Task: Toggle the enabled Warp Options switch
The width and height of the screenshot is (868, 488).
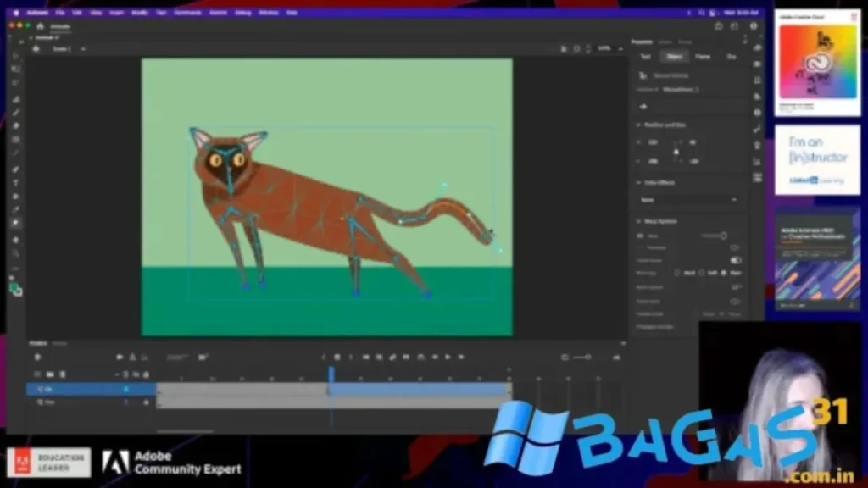Action: (735, 260)
